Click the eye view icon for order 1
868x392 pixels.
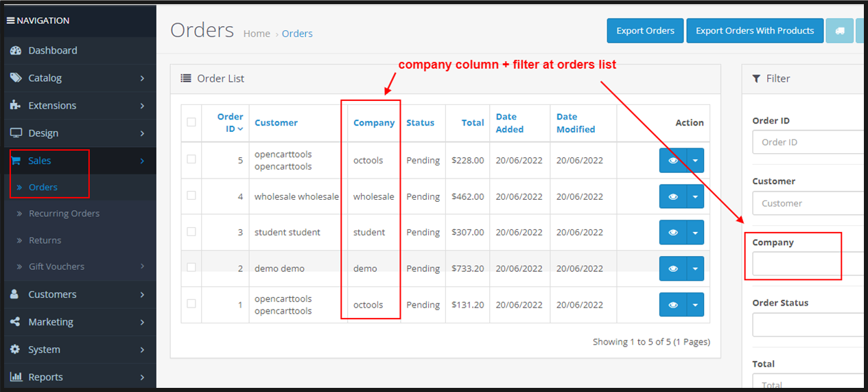point(672,305)
